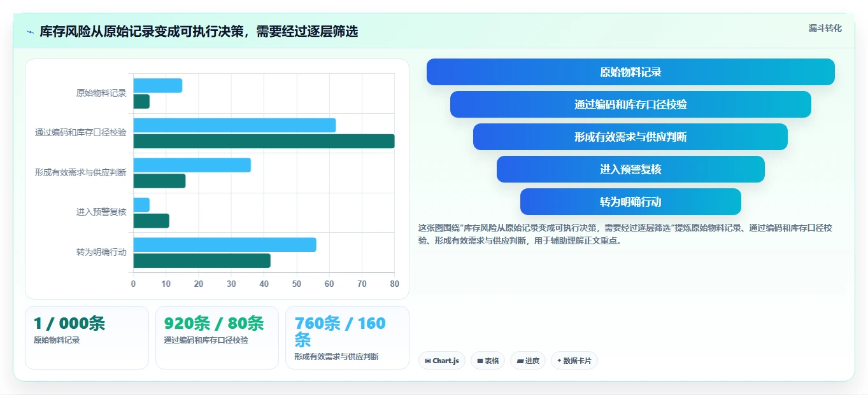Click the 数据卡片 tag chip
The height and width of the screenshot is (395, 868).
pyautogui.click(x=574, y=361)
